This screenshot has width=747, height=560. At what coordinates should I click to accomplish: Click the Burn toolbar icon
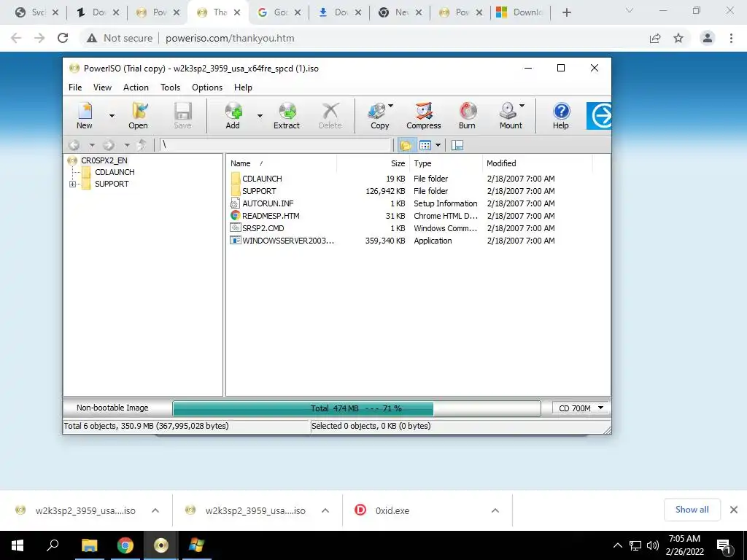[x=467, y=116]
